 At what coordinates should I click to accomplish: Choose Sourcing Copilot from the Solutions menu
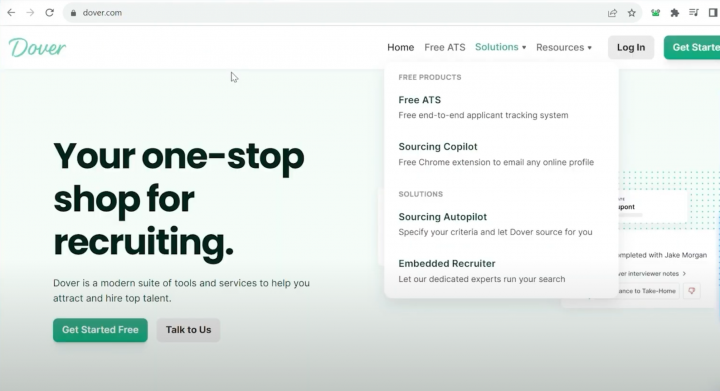point(496,154)
